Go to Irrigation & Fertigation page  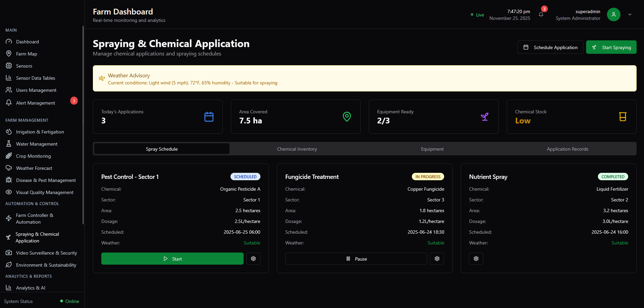click(40, 132)
